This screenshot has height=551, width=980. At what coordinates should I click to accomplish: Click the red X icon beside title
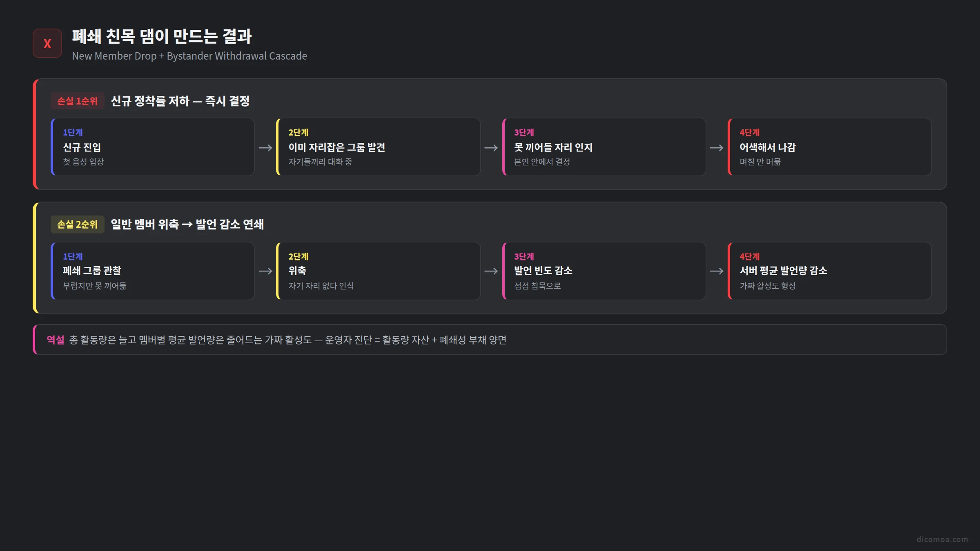point(47,43)
